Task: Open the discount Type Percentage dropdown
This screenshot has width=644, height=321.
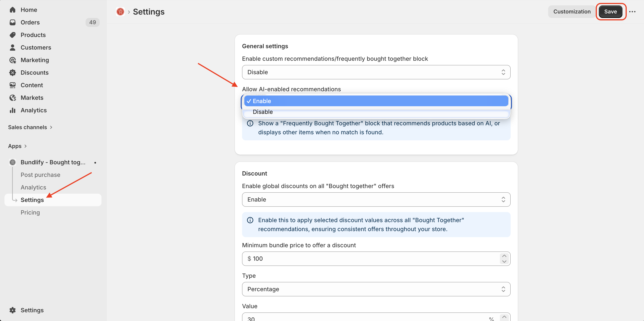Action: (x=376, y=289)
